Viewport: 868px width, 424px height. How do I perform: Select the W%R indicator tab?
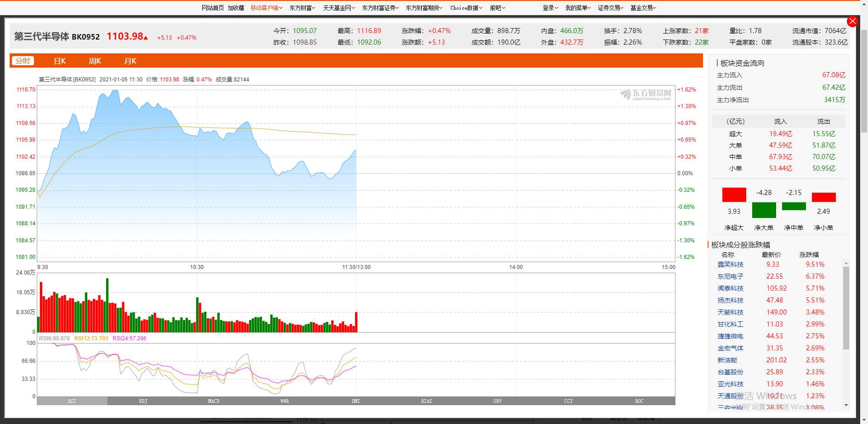tap(285, 401)
